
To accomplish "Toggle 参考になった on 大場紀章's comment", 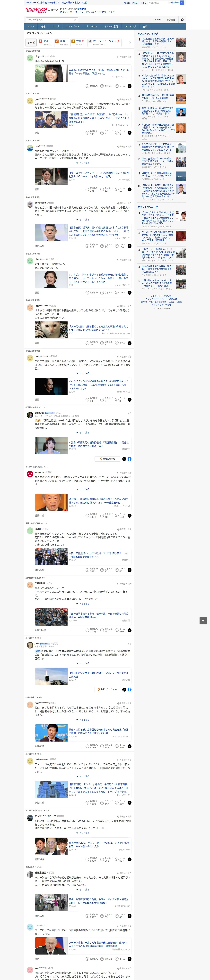I will pyautogui.click(x=107, y=459).
